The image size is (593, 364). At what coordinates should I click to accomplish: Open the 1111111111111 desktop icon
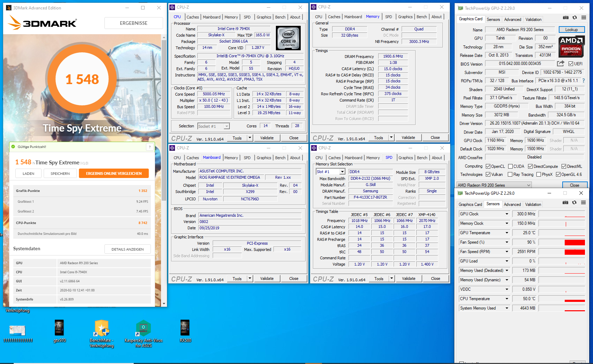[x=17, y=333]
